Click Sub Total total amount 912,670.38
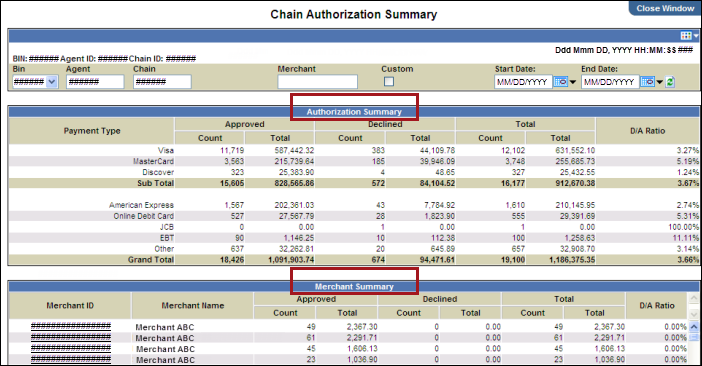 point(575,183)
